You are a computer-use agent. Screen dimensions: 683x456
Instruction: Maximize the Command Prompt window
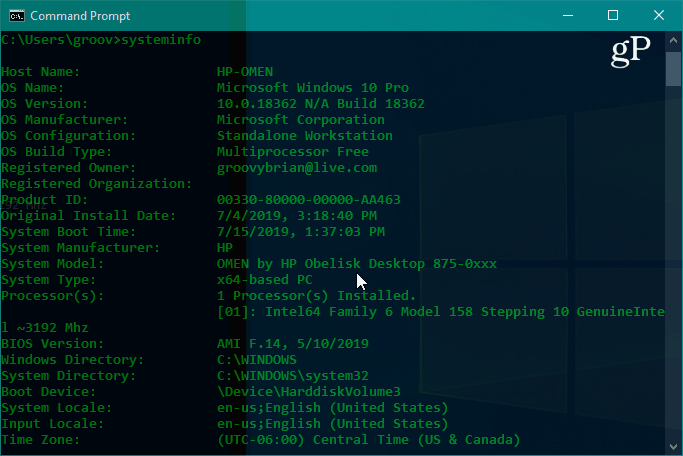click(x=613, y=16)
